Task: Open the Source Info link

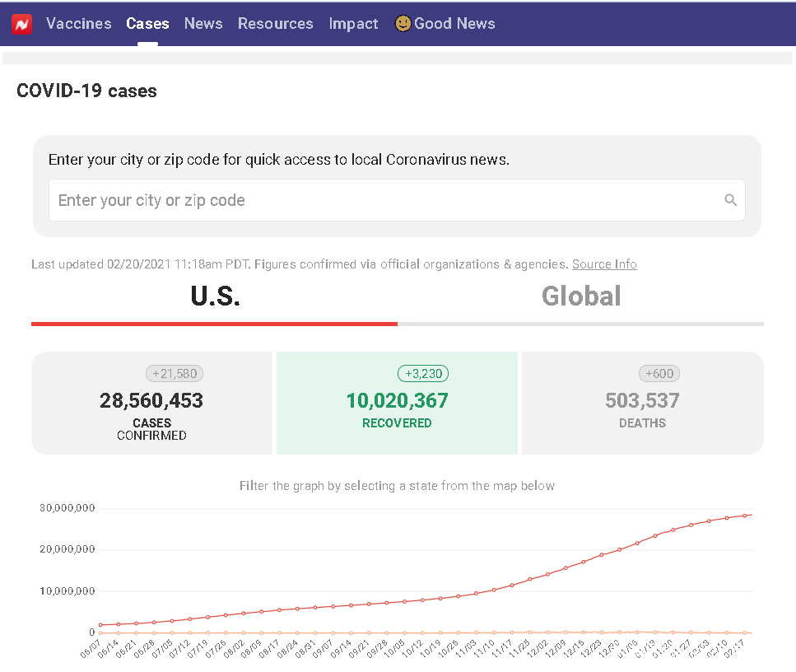Action: pos(604,264)
